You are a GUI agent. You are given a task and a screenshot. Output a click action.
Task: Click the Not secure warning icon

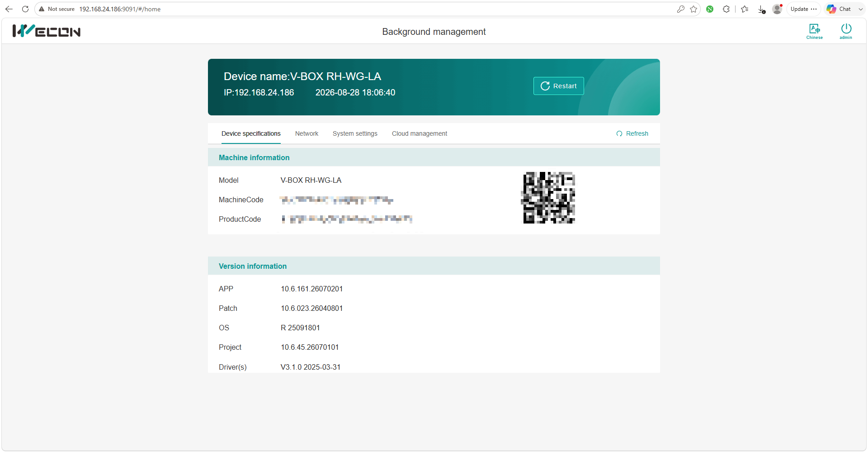42,9
